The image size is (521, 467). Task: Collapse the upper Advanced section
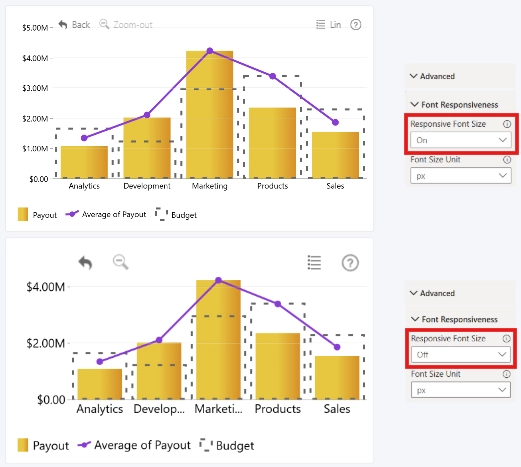(432, 76)
